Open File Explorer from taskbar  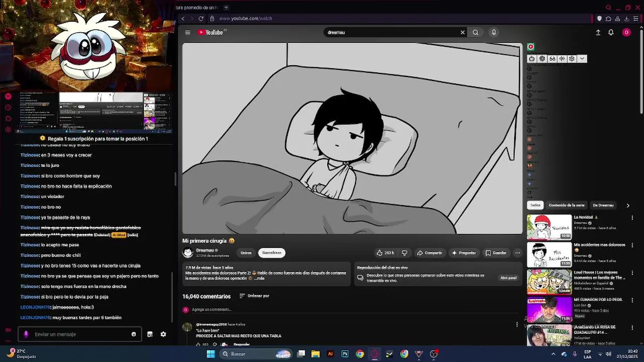point(316,354)
